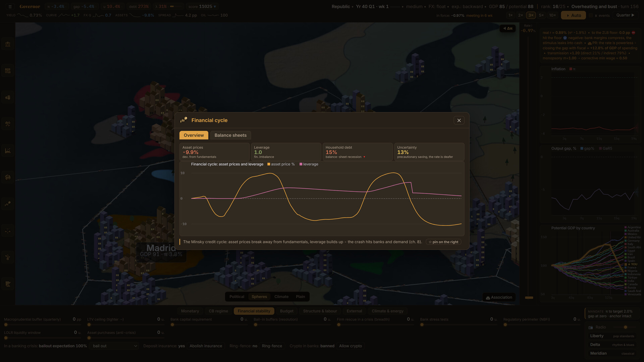Click the Auto play button

click(574, 15)
